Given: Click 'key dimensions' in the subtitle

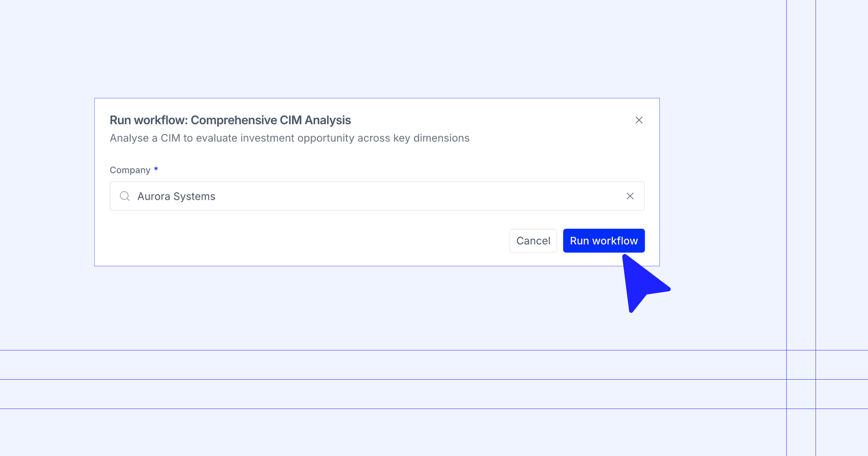Looking at the screenshot, I should pos(431,138).
